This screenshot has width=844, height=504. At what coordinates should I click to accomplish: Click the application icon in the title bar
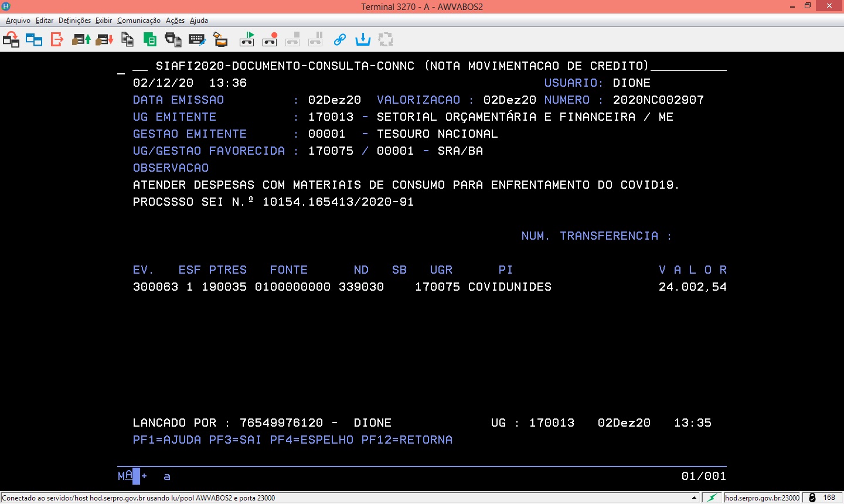6,6
